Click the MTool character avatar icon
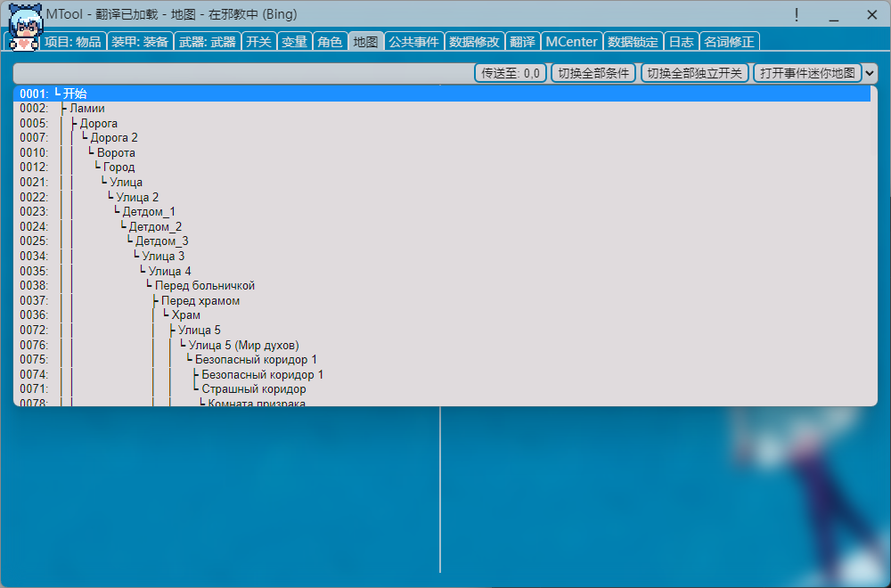This screenshot has width=891, height=588. tap(24, 26)
